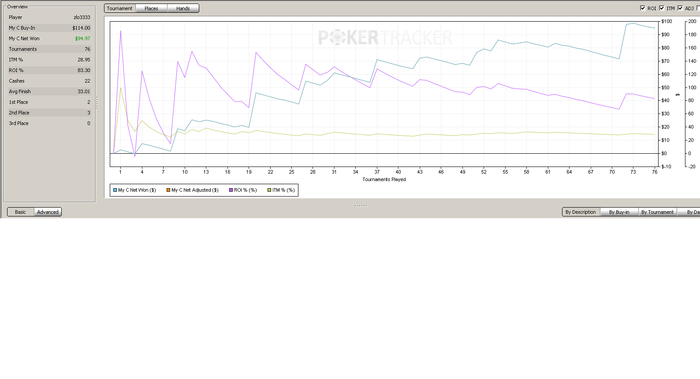The height and width of the screenshot is (379, 700).
Task: Open the Places tab
Action: pos(151,8)
